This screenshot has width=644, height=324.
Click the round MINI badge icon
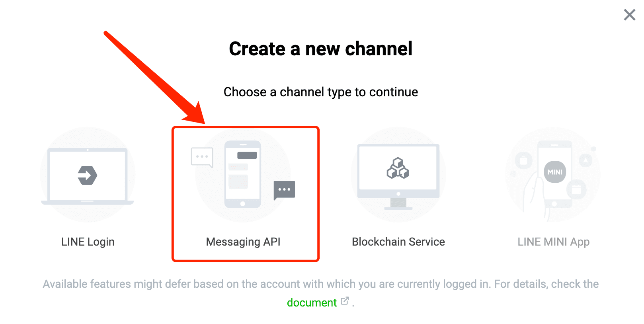coord(555,172)
